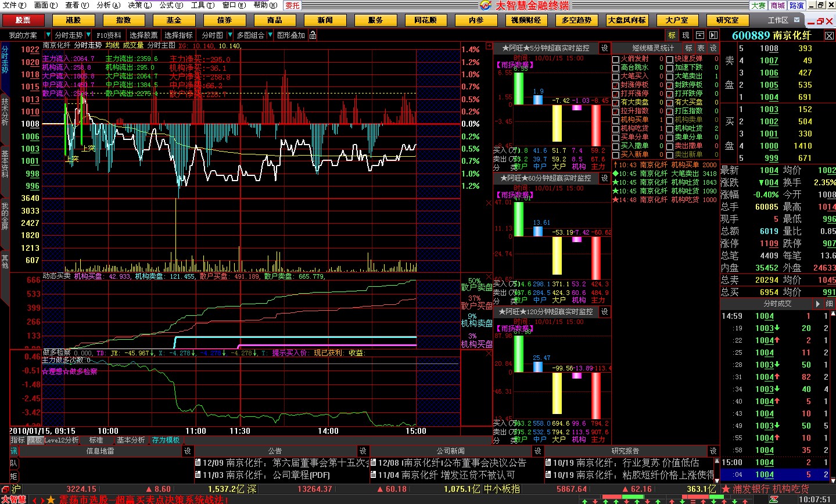The height and width of the screenshot is (504, 836).
Task: Switch to the 港股 tab
Action: point(73,20)
